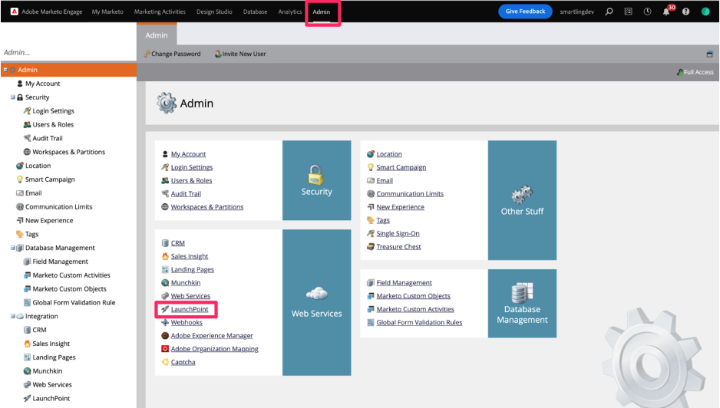Screen dimensions: 720x408
Task: Click the Adobe Marketo Engage logo
Action: pos(14,11)
